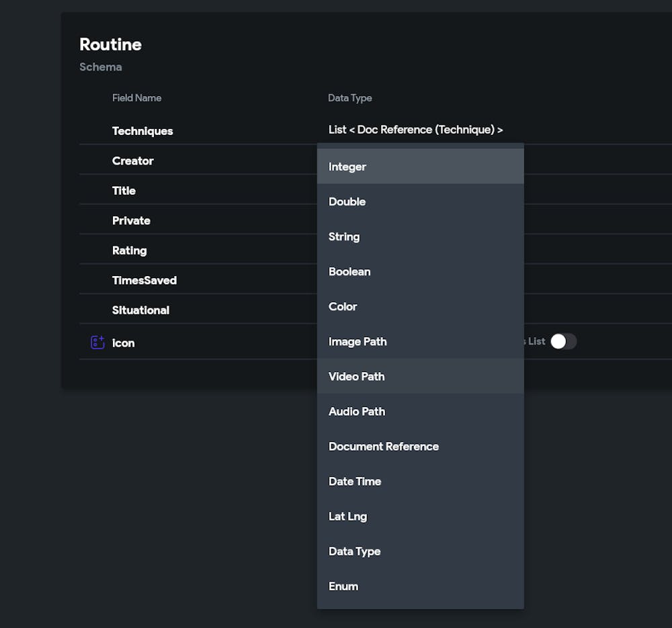Screen dimensions: 672x628
Task: Choose Enum from the type list
Action: pyautogui.click(x=343, y=586)
